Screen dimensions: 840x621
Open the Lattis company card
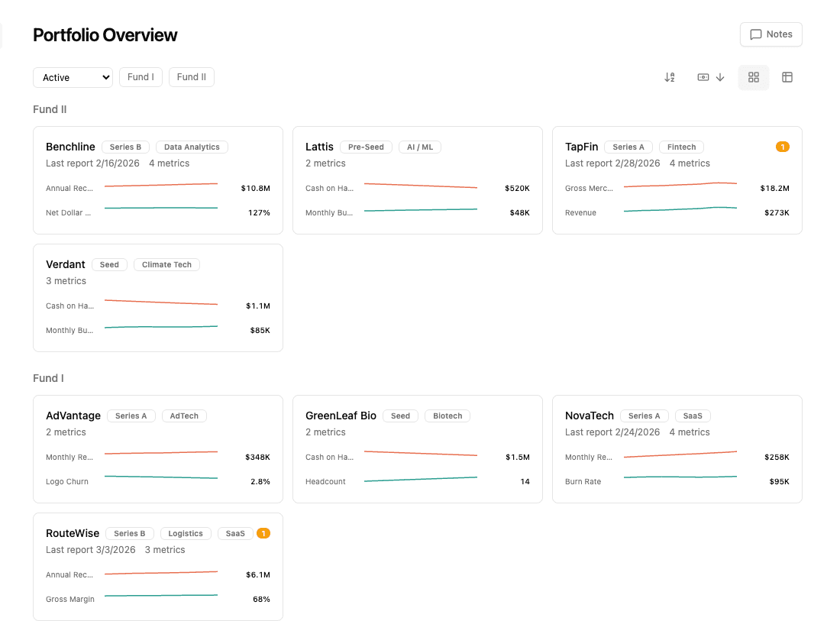point(417,180)
